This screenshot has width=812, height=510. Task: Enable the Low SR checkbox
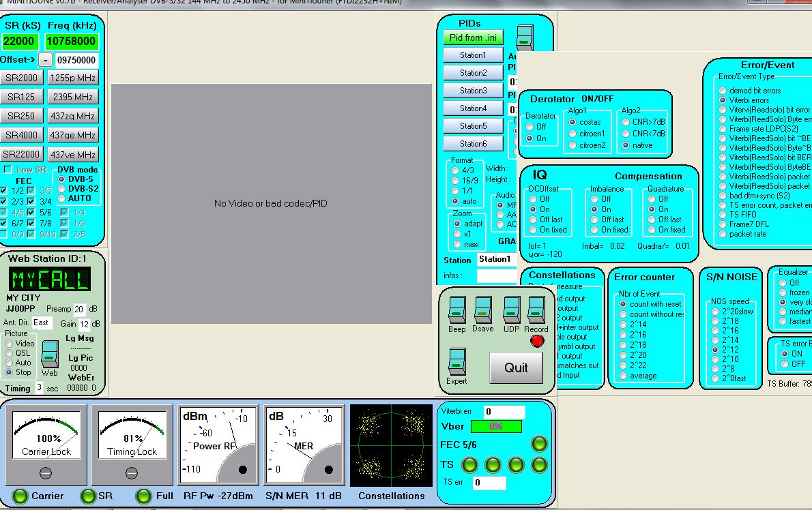tap(8, 170)
